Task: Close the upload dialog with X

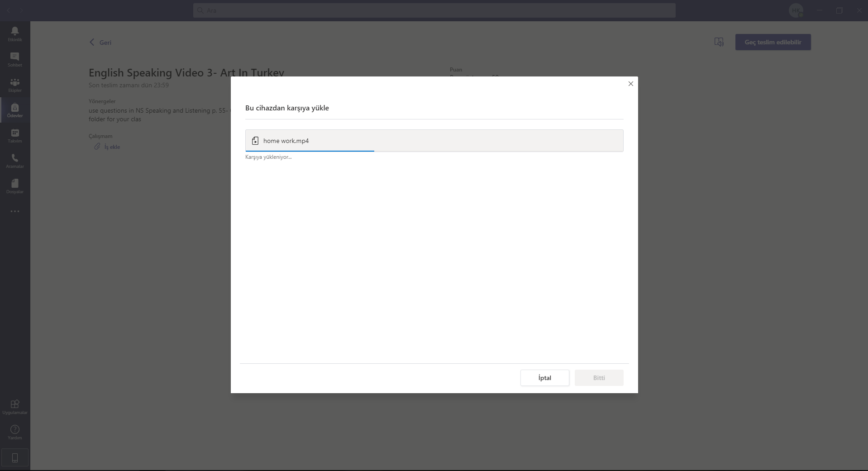Action: click(630, 84)
